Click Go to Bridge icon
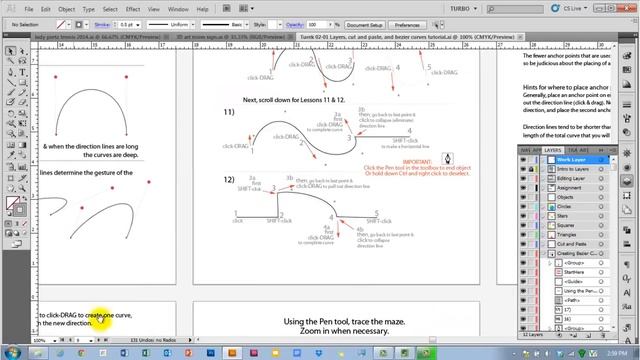The width and height of the screenshot is (640, 360). (x=227, y=9)
